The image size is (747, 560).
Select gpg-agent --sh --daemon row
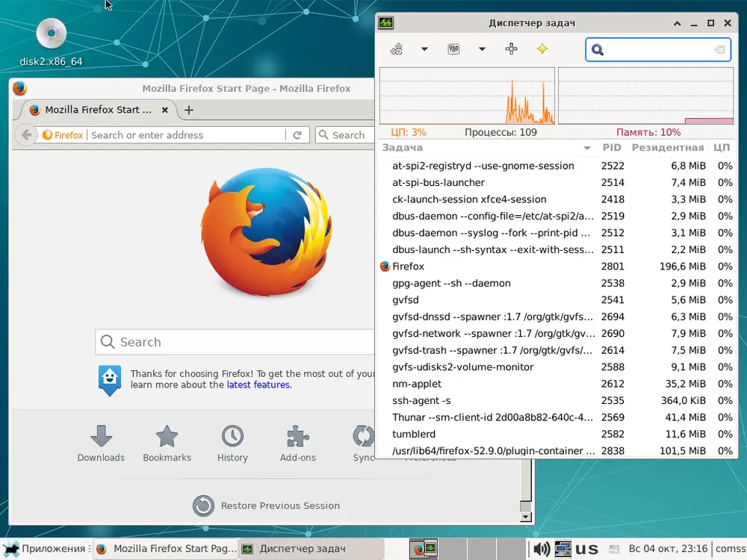click(557, 283)
